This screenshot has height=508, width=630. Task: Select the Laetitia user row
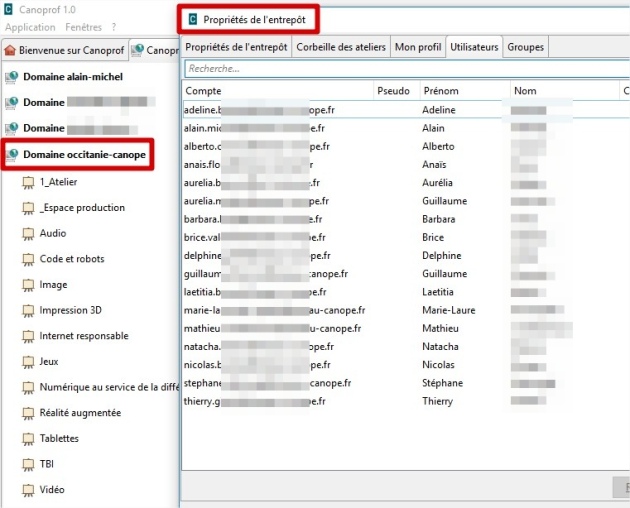[406, 292]
